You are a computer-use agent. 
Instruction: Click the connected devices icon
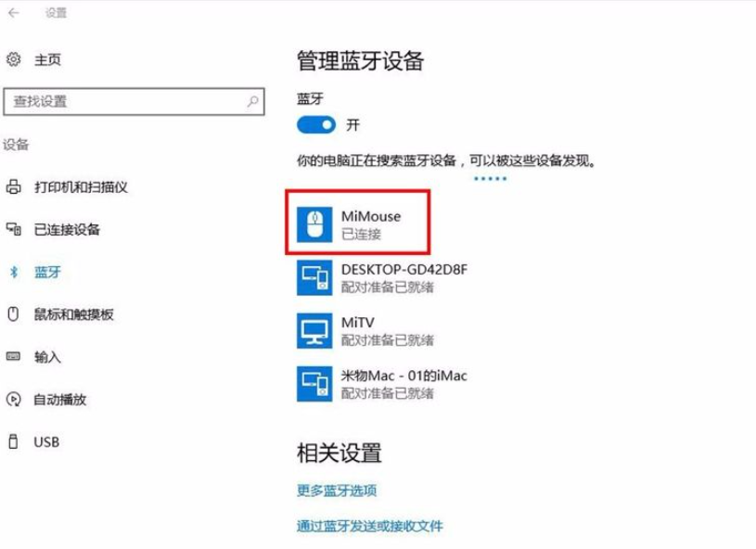pos(14,229)
